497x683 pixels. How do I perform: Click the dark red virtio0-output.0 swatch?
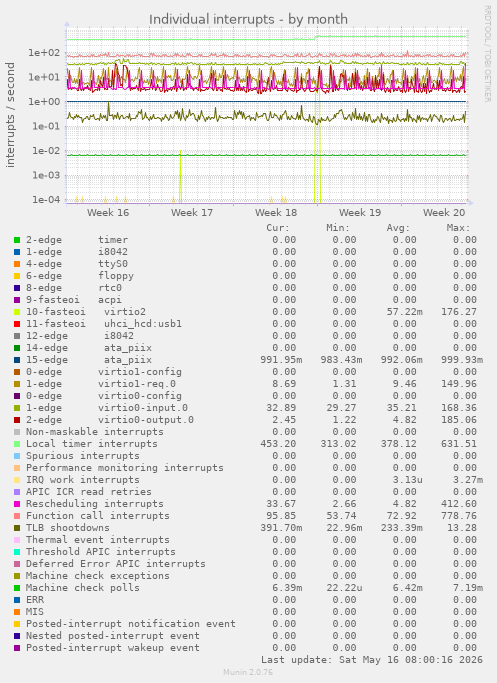point(17,420)
